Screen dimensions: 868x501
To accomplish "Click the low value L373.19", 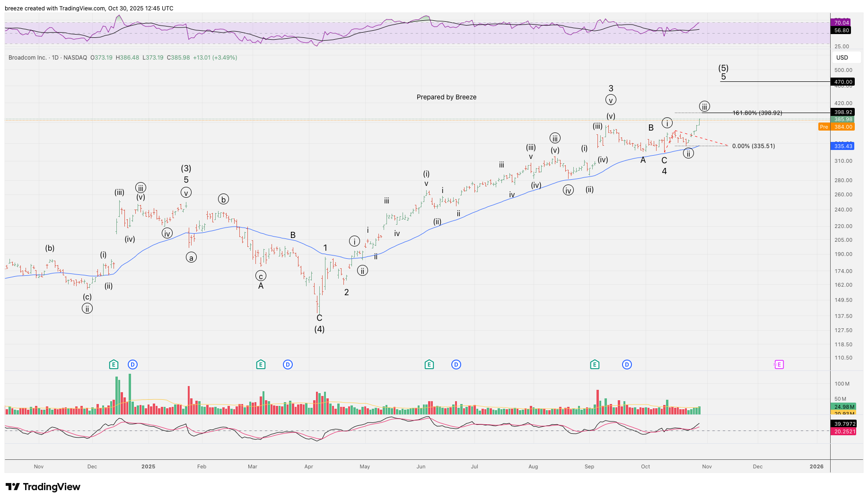I will 153,58.
